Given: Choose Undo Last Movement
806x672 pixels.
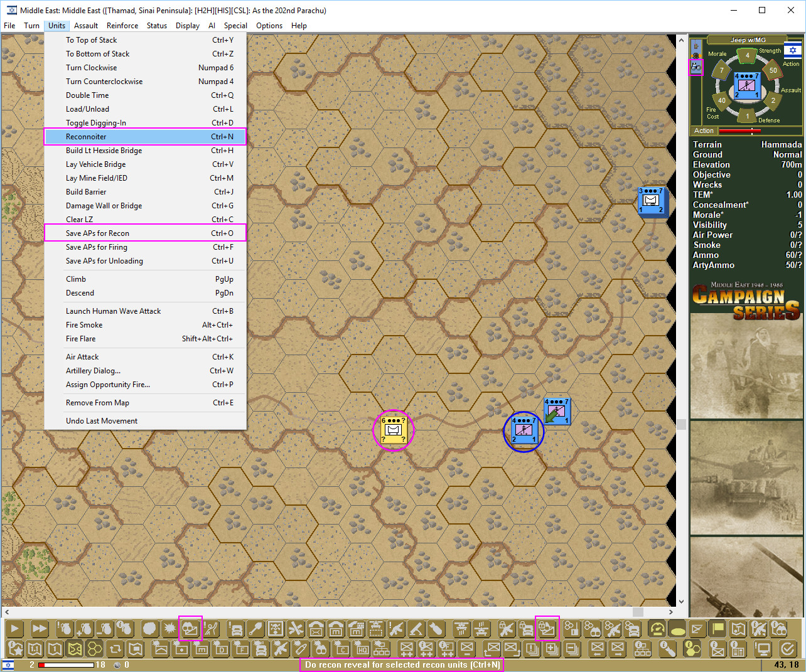Looking at the screenshot, I should point(145,421).
